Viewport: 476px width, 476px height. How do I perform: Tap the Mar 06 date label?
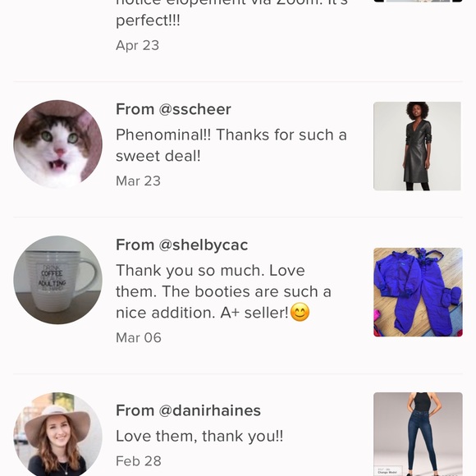pos(139,337)
